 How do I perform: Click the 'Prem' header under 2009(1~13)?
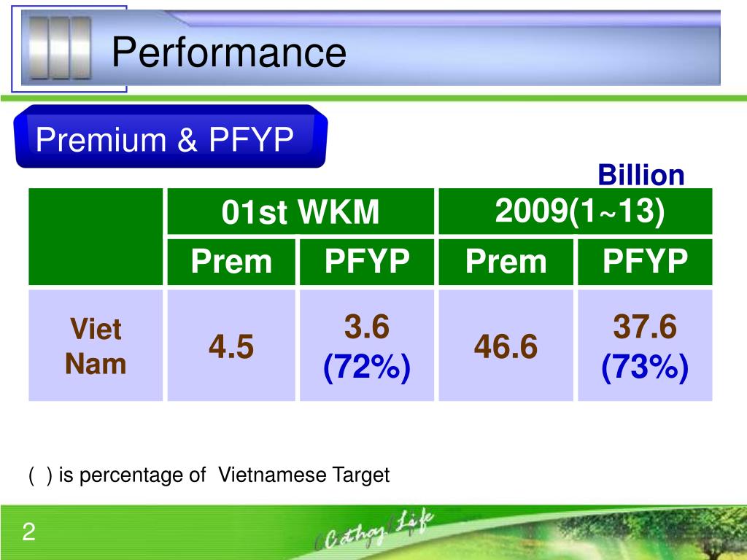click(506, 262)
